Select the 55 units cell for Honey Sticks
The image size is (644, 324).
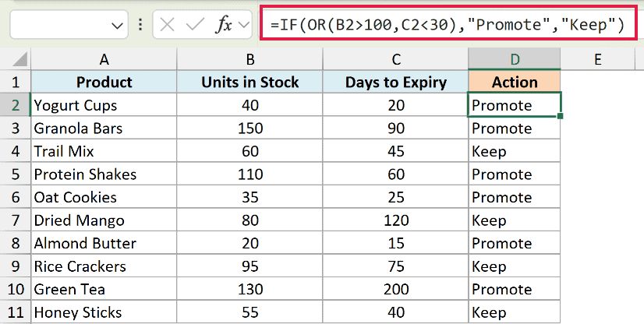pyautogui.click(x=249, y=312)
